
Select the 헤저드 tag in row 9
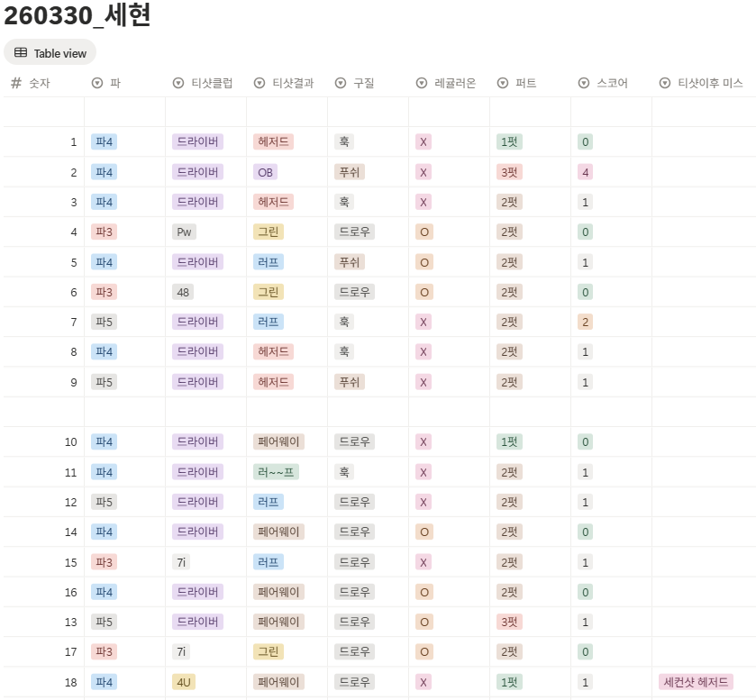click(273, 382)
